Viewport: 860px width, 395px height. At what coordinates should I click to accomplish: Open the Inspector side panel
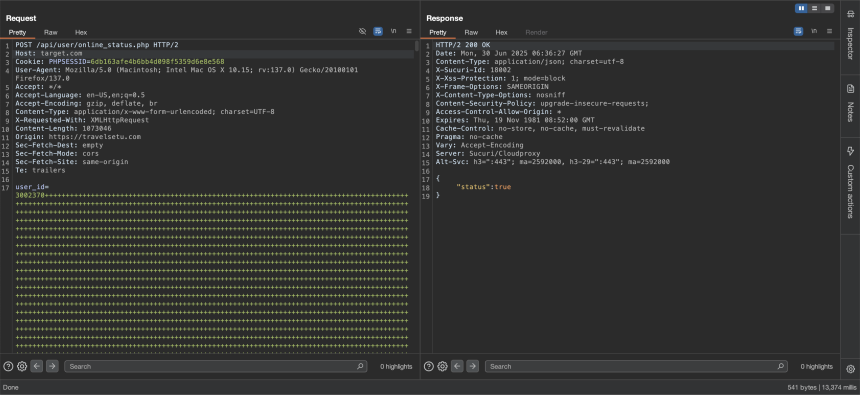[850, 36]
